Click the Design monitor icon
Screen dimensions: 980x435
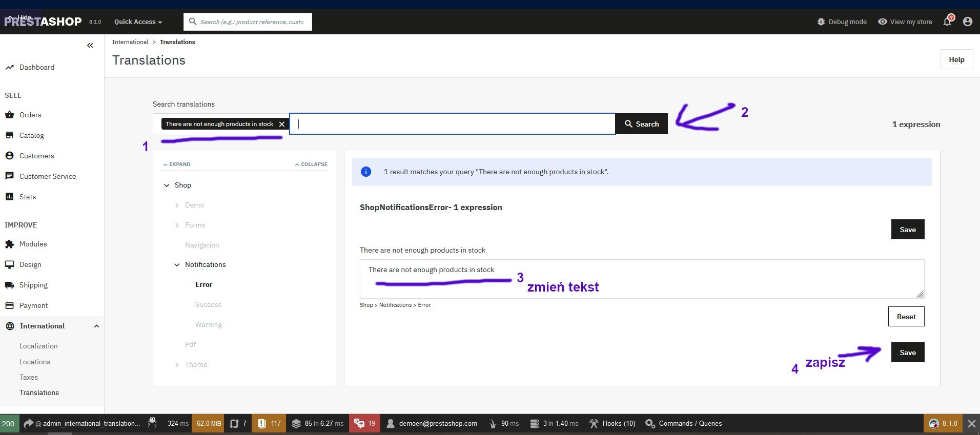pyautogui.click(x=9, y=264)
